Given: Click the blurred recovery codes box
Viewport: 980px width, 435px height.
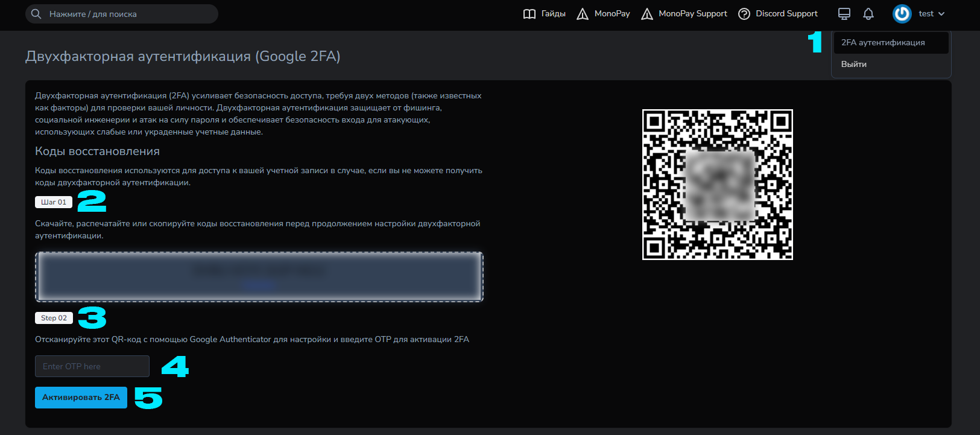Looking at the screenshot, I should coord(259,276).
